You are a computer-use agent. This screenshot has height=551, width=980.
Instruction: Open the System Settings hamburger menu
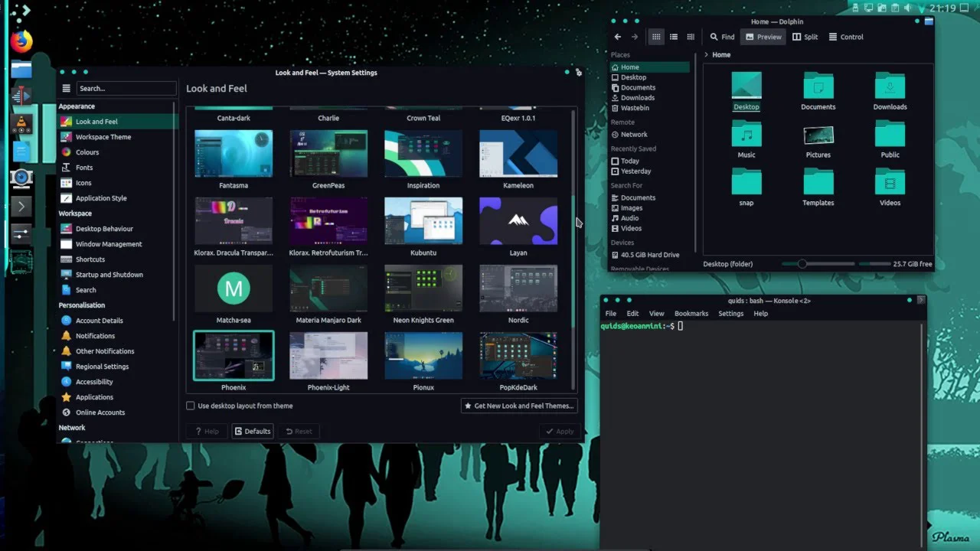click(x=67, y=89)
